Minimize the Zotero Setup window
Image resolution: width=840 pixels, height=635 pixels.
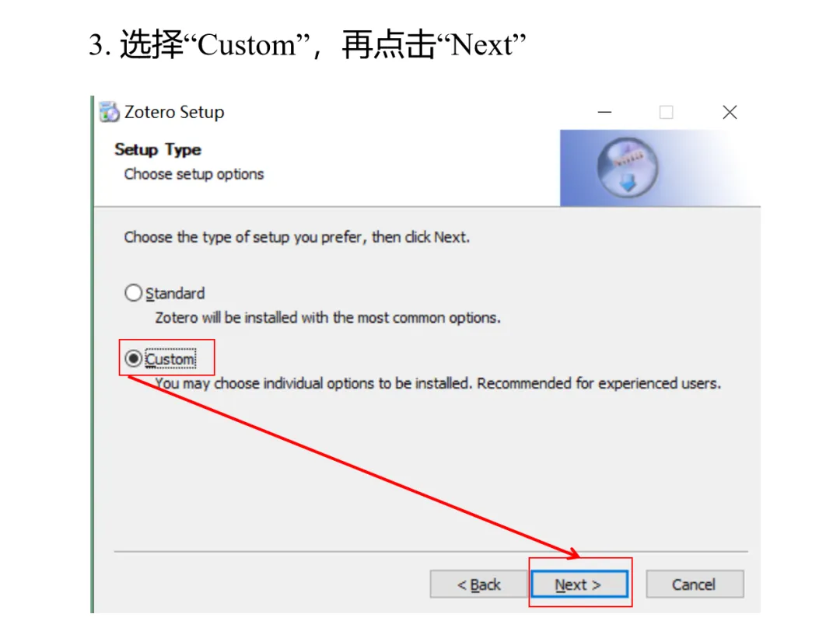605,112
